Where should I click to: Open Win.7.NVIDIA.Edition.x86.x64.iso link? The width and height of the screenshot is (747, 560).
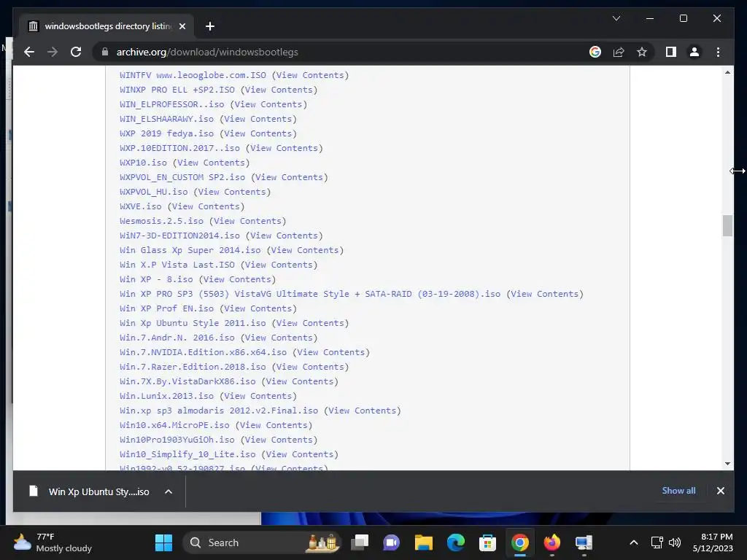[204, 352]
